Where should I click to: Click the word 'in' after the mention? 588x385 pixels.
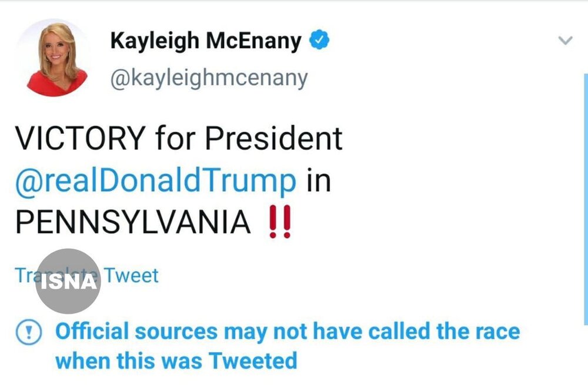click(318, 182)
